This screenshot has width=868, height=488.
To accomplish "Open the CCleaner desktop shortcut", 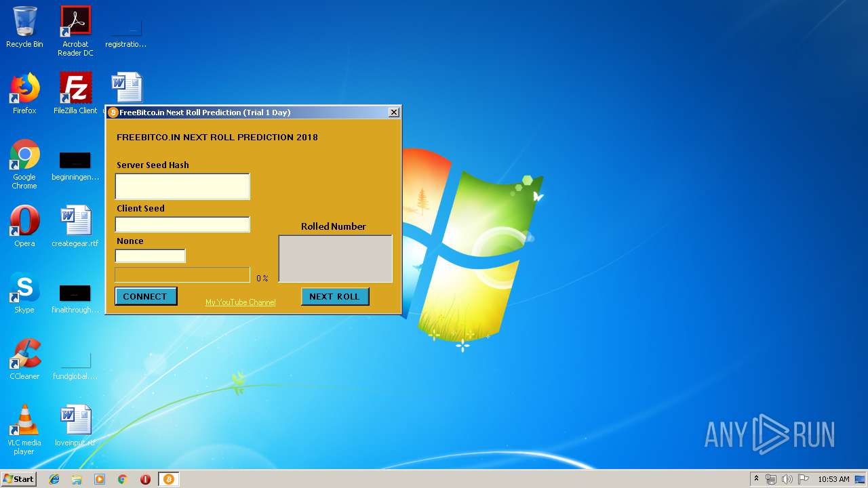I will point(24,359).
